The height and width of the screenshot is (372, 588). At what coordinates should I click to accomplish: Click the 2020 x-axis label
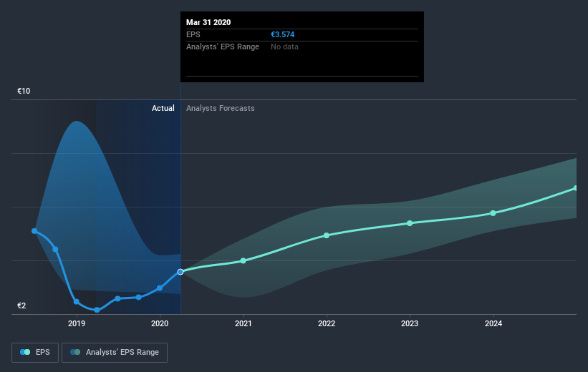point(160,323)
